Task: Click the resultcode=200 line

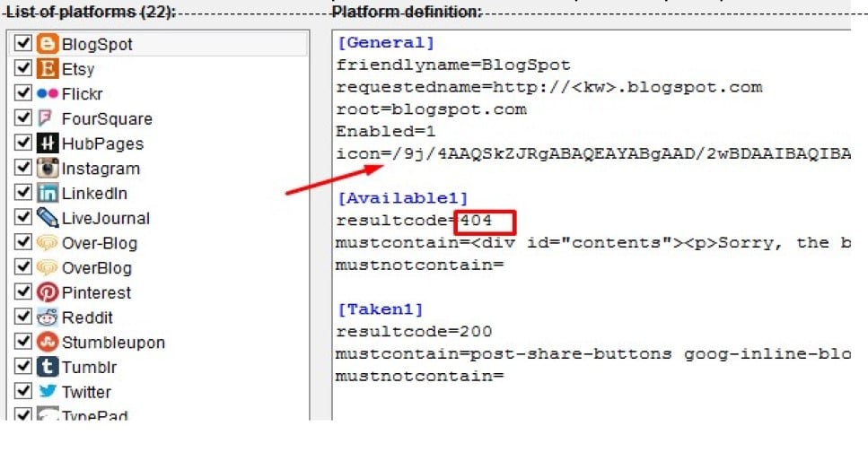Action: [x=414, y=332]
